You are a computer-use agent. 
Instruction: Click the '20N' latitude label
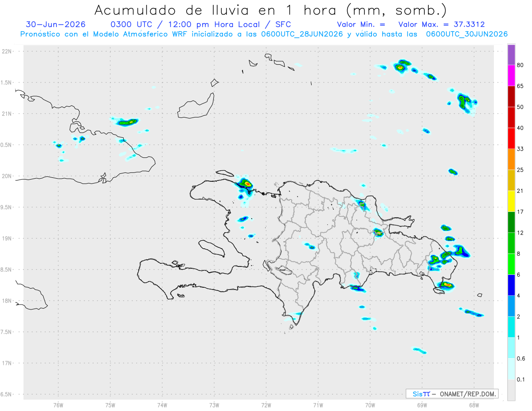[x=7, y=176]
